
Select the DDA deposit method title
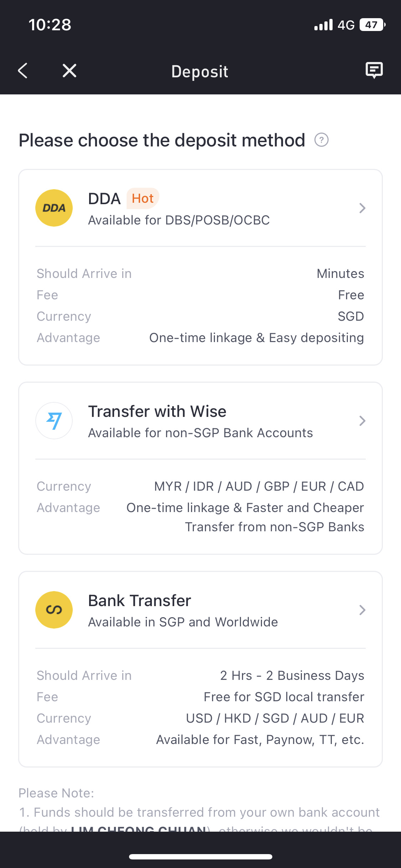tap(104, 199)
